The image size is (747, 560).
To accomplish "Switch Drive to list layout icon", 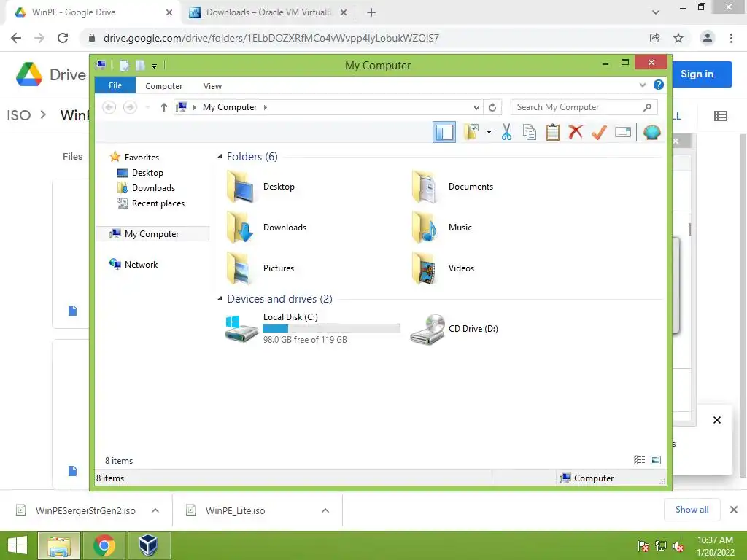I will pyautogui.click(x=720, y=116).
